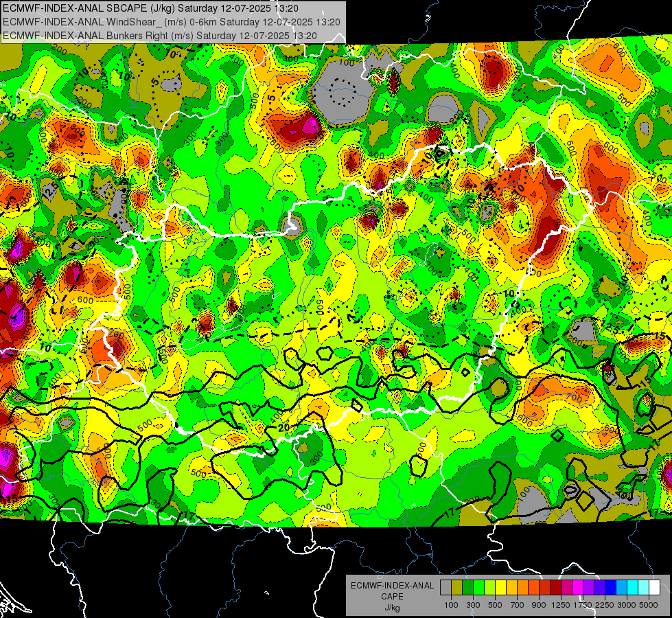Pick the pink-magenta swatch right of 1250
Screen dimensions: 672x618
point(567,587)
